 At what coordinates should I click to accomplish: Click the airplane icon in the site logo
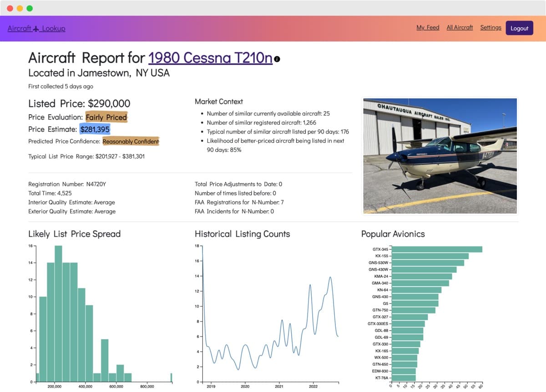(36, 29)
